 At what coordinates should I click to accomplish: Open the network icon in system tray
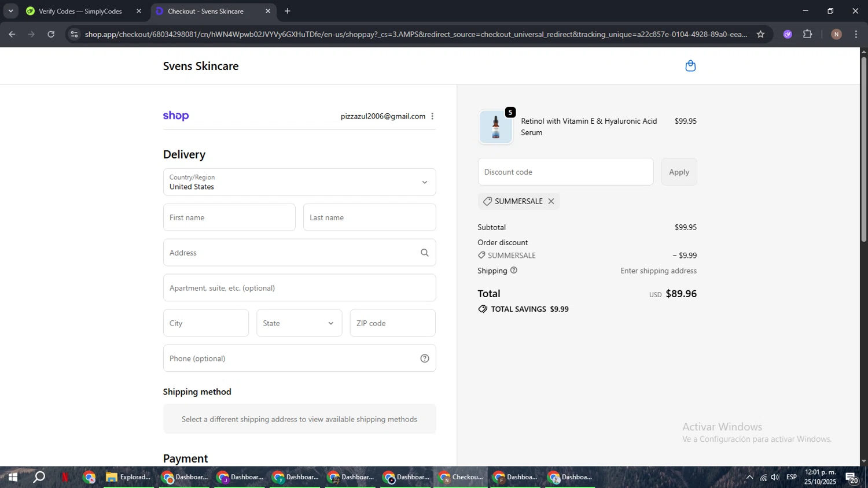coord(763,477)
